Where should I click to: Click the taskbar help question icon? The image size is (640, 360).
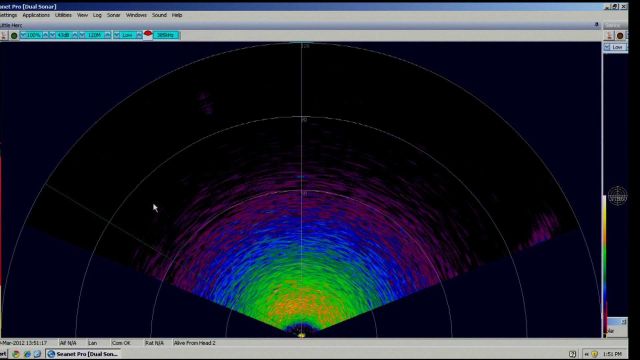click(x=572, y=354)
